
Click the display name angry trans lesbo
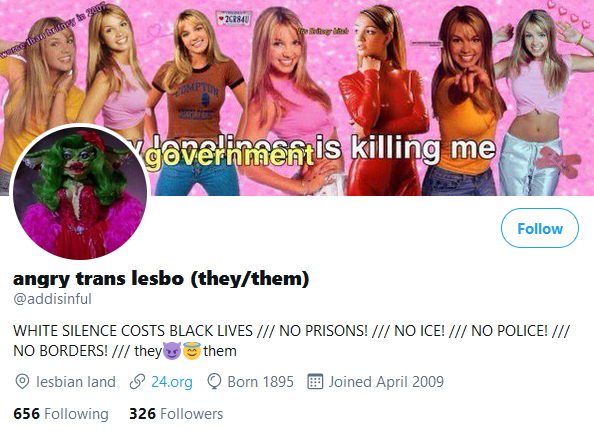161,278
